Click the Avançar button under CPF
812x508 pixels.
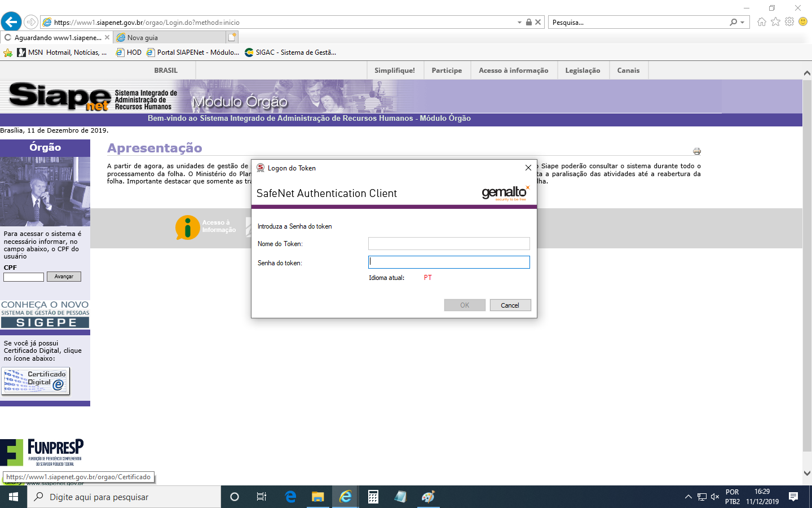[x=64, y=277]
